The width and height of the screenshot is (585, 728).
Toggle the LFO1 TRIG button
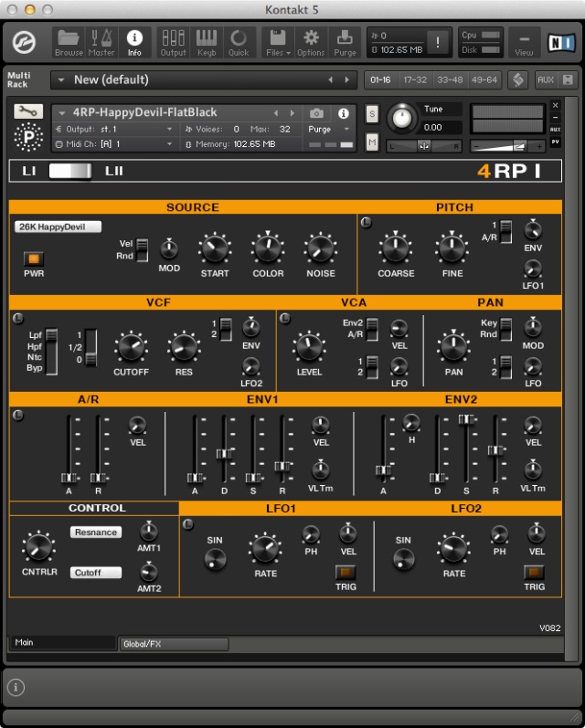(346, 572)
